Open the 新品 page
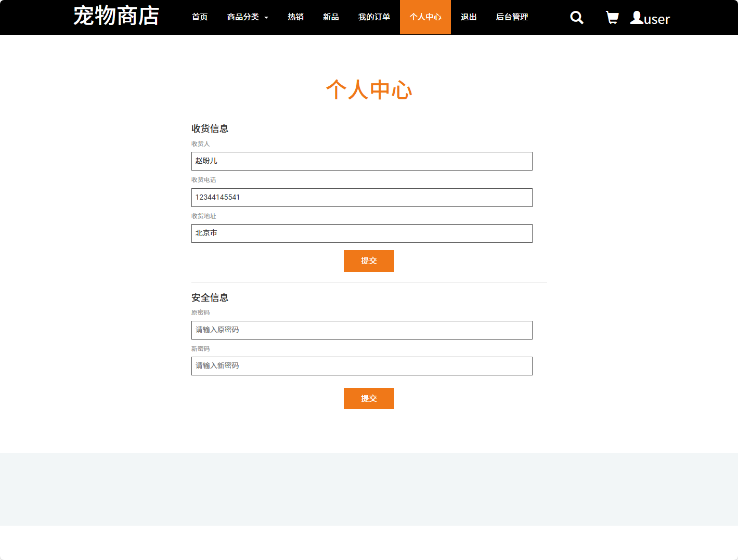738x560 pixels. (x=331, y=17)
